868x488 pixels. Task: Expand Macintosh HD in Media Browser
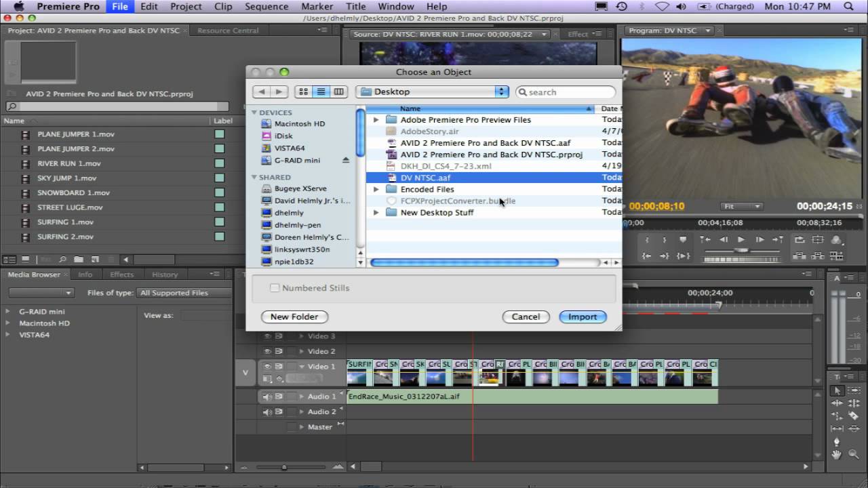point(8,323)
